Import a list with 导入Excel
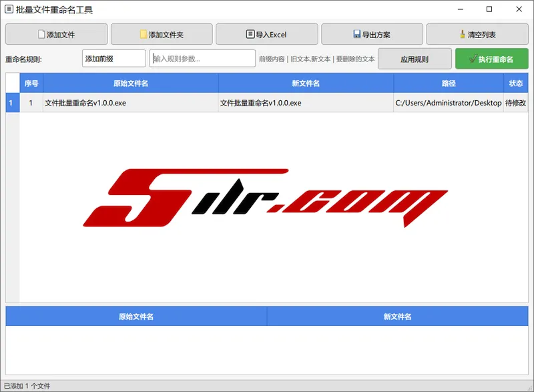The image size is (534, 392). coord(266,34)
